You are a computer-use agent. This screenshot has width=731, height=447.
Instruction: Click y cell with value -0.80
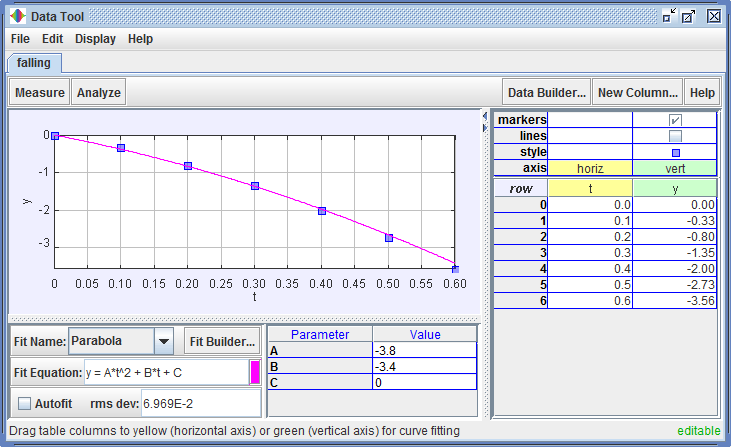pyautogui.click(x=675, y=237)
